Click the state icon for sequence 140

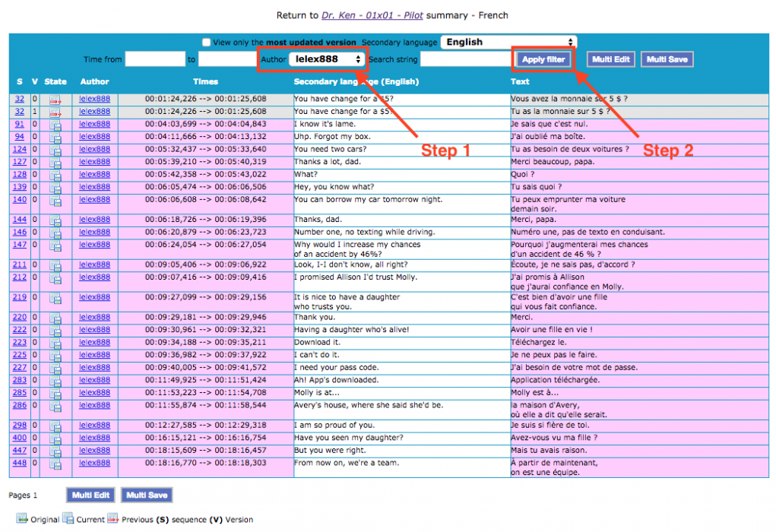(55, 200)
